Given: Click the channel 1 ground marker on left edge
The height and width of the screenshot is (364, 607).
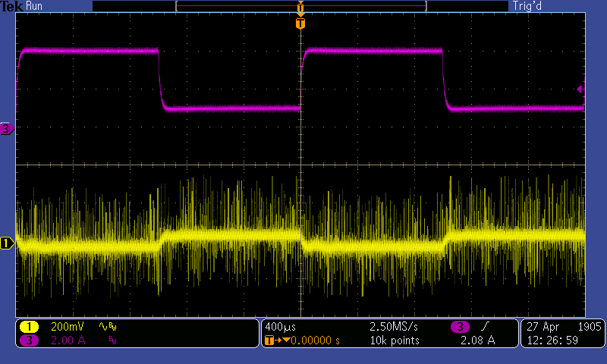Looking at the screenshot, I should 6,243.
